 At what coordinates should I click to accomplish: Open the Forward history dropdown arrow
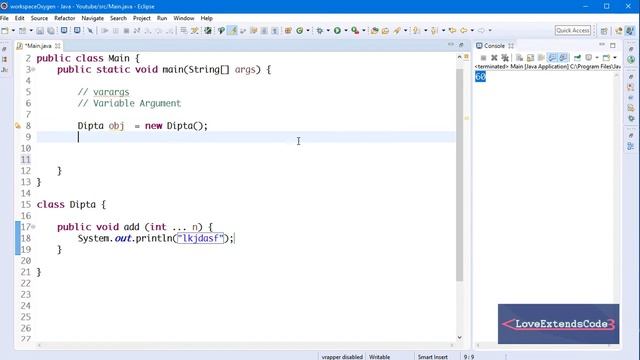pyautogui.click(x=490, y=31)
